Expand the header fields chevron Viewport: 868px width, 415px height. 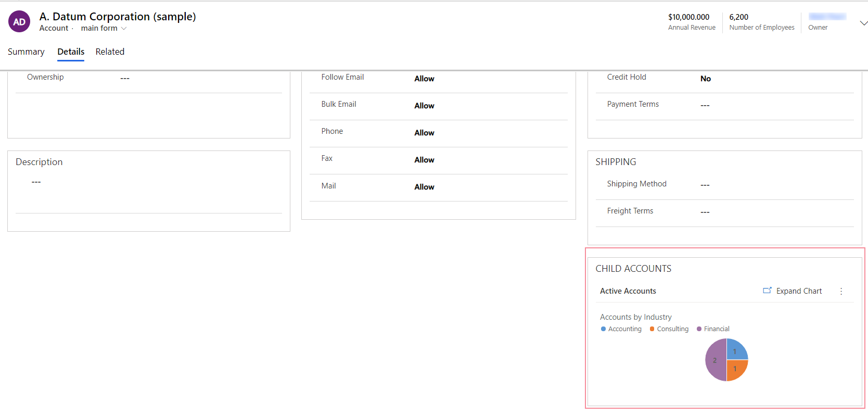pyautogui.click(x=863, y=23)
